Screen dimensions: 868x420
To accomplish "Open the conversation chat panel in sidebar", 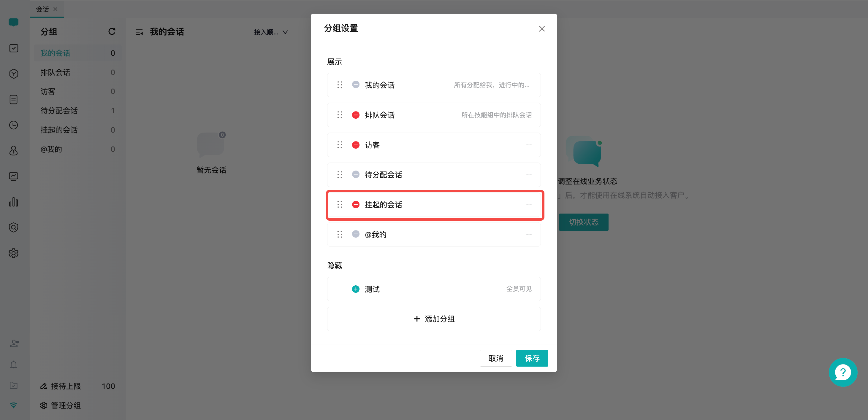I will 13,22.
